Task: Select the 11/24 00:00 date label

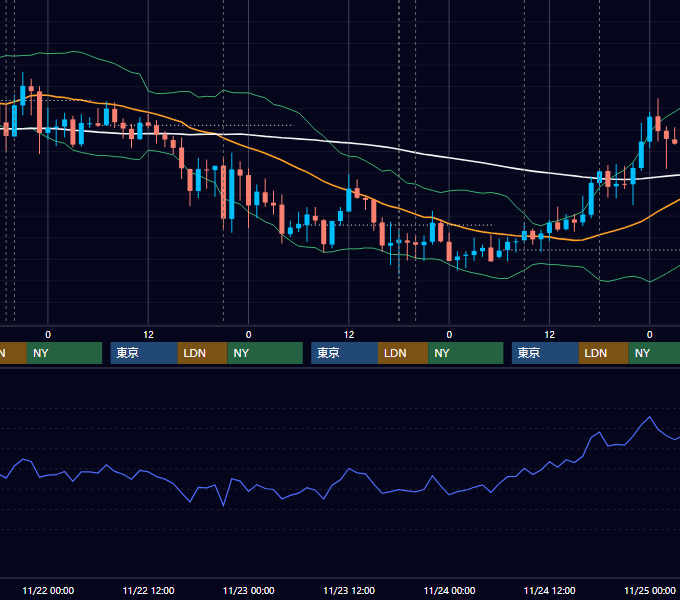Action: tap(449, 590)
